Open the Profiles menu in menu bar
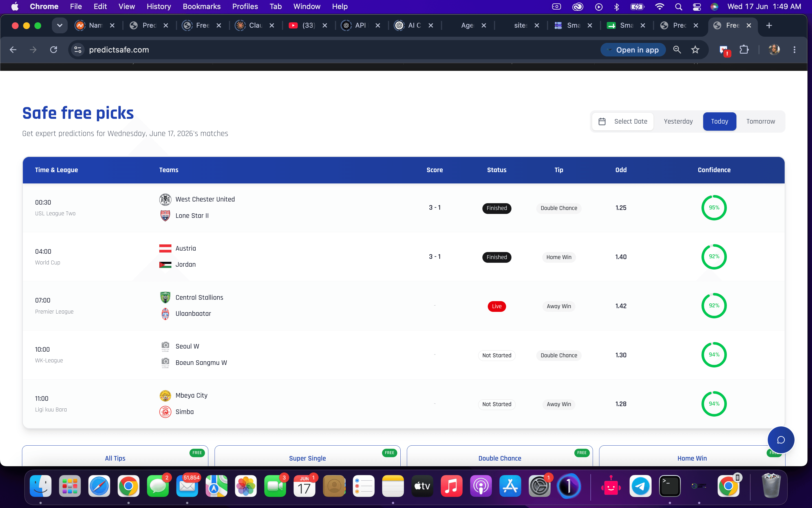Screen dimensions: 812x508 [x=245, y=6]
